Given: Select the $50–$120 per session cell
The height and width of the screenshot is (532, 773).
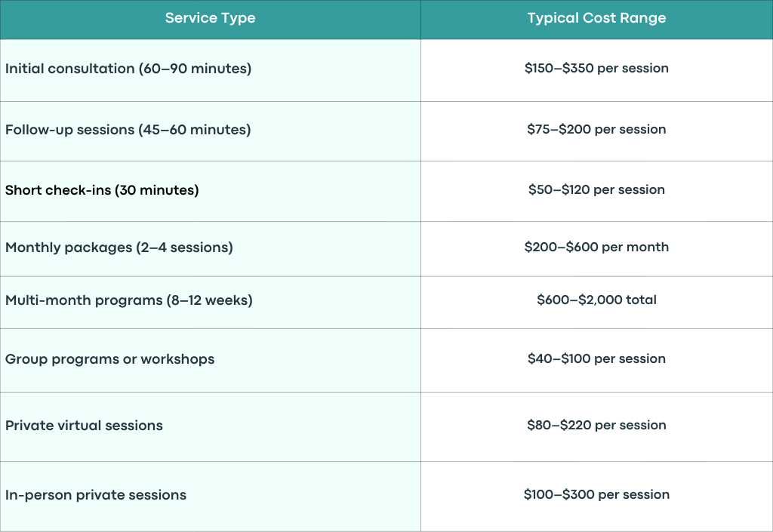Looking at the screenshot, I should coord(596,191).
